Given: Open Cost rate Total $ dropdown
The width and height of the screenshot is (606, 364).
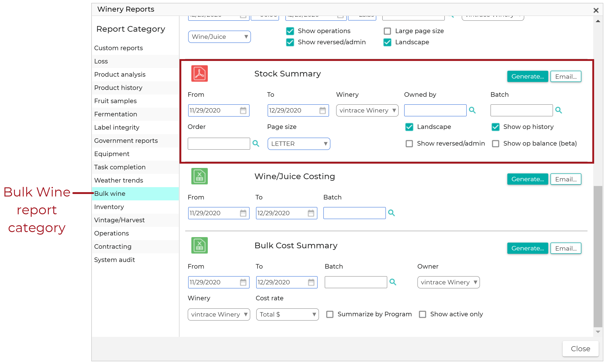Looking at the screenshot, I should [x=287, y=314].
